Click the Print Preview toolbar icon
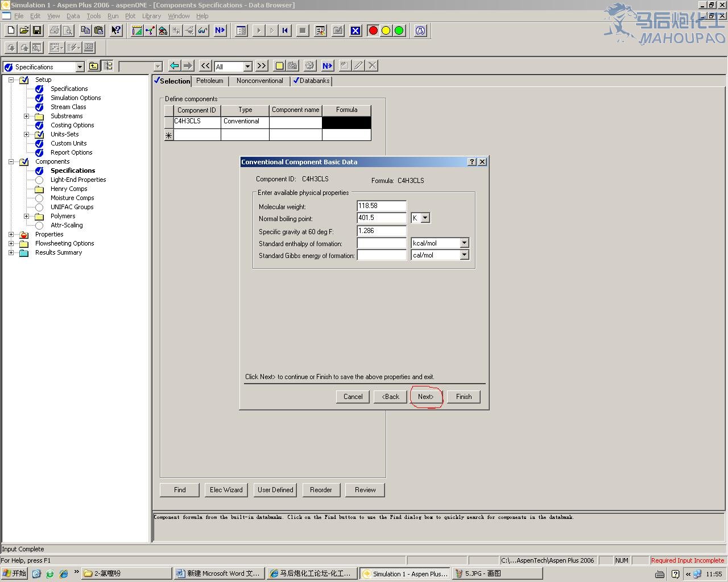Screen dimensions: 728x582 tap(68, 31)
